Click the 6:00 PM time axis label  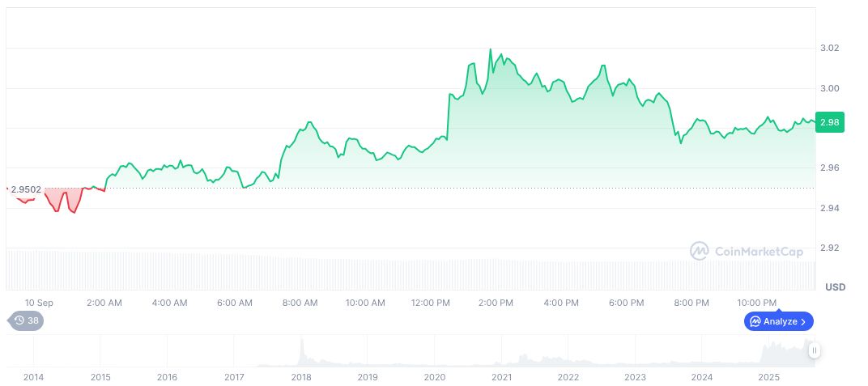(626, 303)
